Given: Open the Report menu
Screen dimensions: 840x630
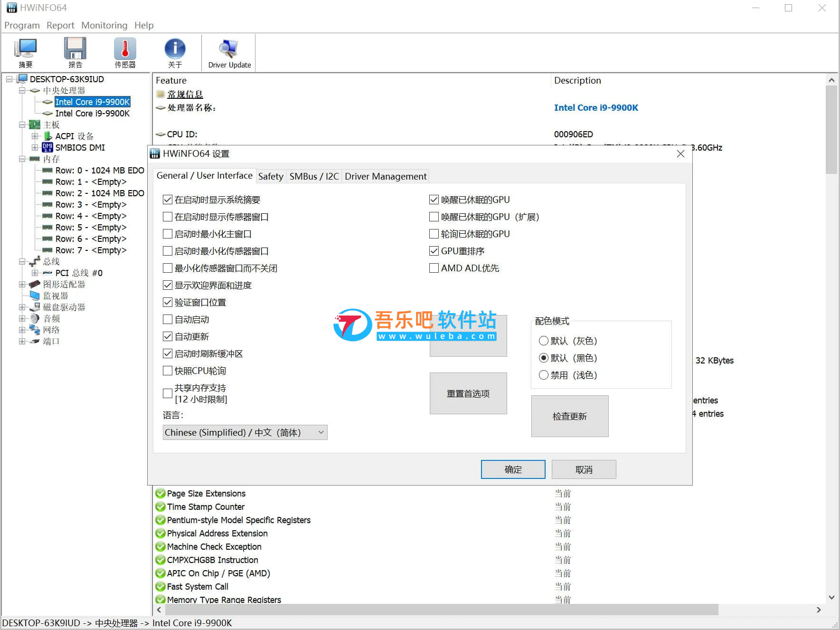Looking at the screenshot, I should click(60, 25).
